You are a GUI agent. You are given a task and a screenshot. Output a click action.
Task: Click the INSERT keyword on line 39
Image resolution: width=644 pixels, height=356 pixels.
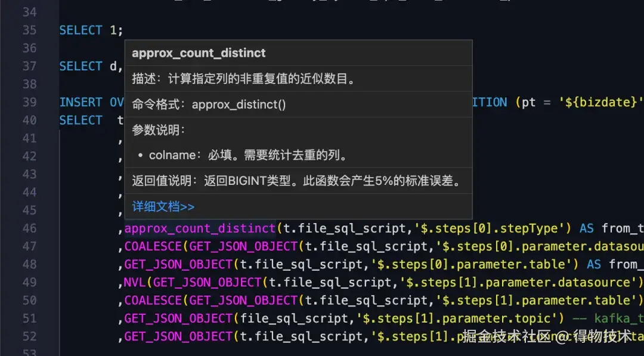80,101
